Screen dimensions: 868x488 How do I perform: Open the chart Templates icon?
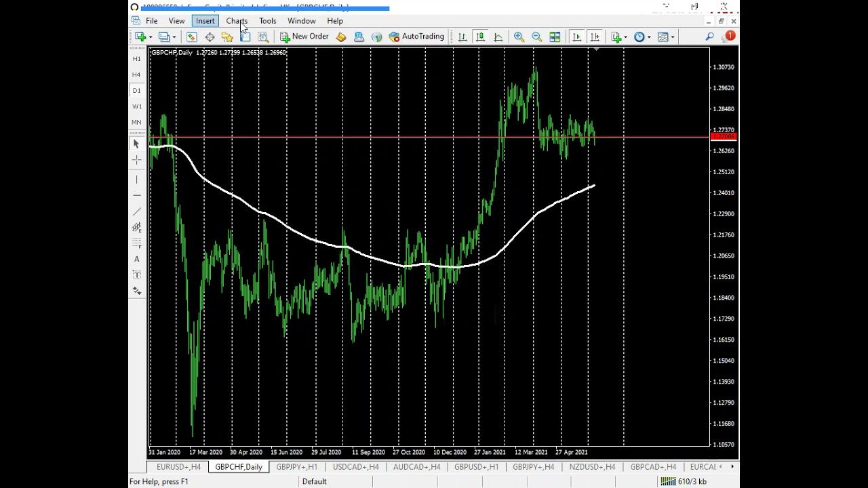pos(663,37)
